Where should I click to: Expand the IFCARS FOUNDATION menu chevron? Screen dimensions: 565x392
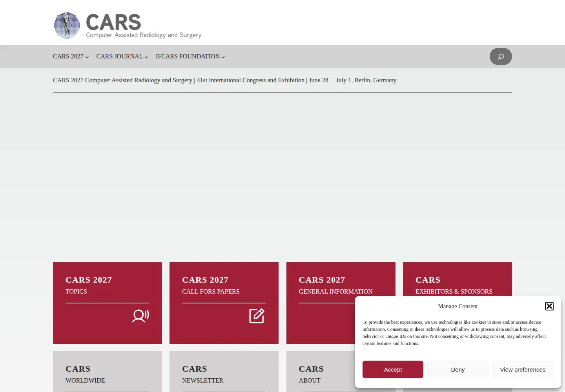coord(223,57)
